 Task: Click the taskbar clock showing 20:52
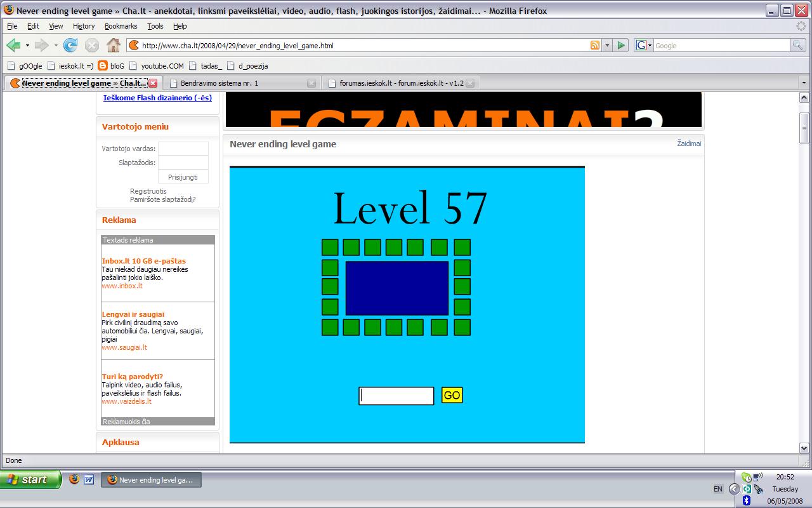[785, 477]
